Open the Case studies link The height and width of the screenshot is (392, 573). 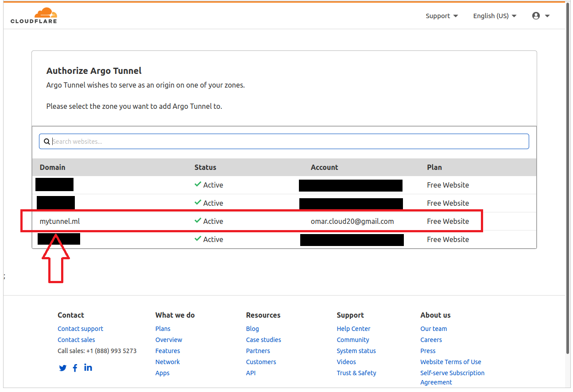click(263, 340)
